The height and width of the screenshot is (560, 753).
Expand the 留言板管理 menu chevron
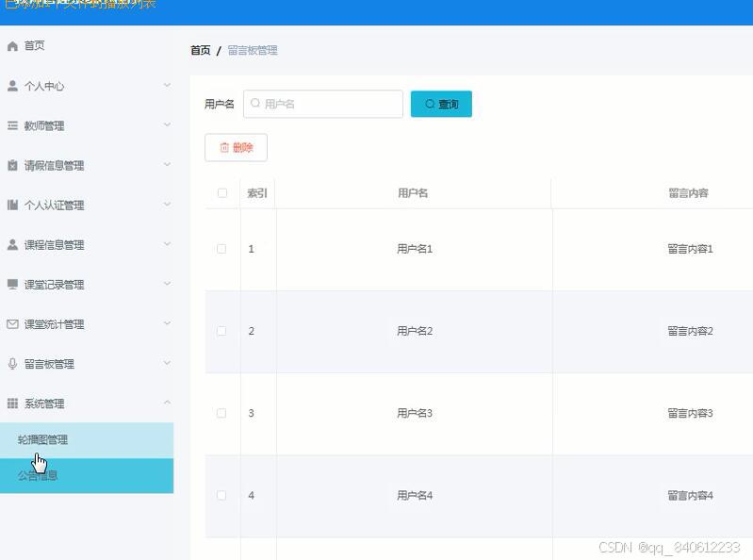[x=167, y=363]
